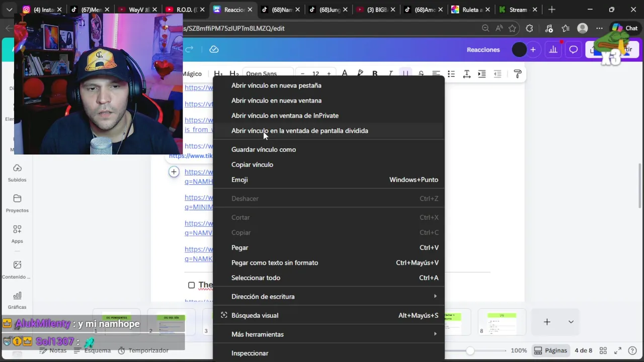Open the chevron next to add page
Viewport: 644px width, 362px height.
571,322
